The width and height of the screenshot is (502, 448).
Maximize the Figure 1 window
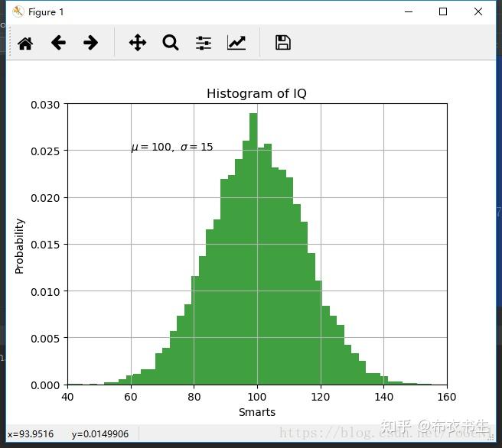pos(443,11)
